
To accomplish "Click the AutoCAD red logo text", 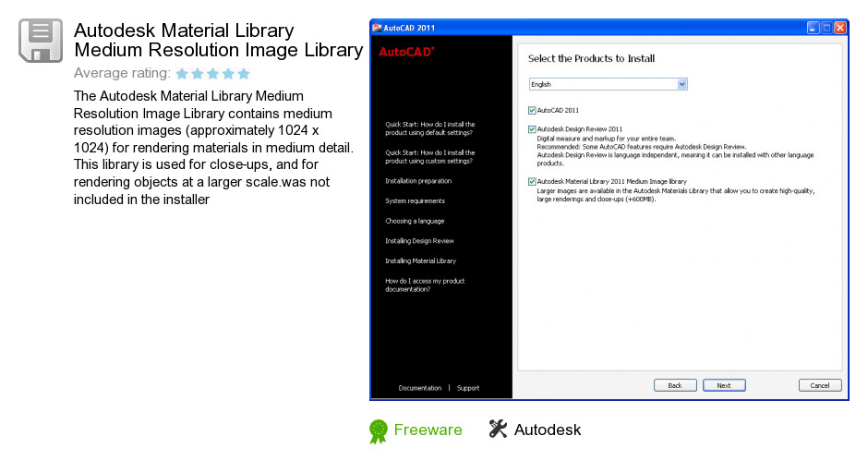I will (x=406, y=52).
